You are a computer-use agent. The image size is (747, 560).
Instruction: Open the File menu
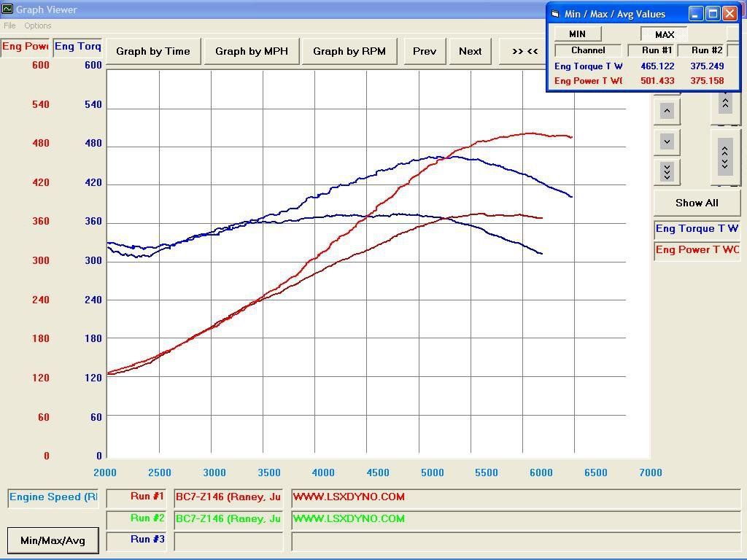9,26
